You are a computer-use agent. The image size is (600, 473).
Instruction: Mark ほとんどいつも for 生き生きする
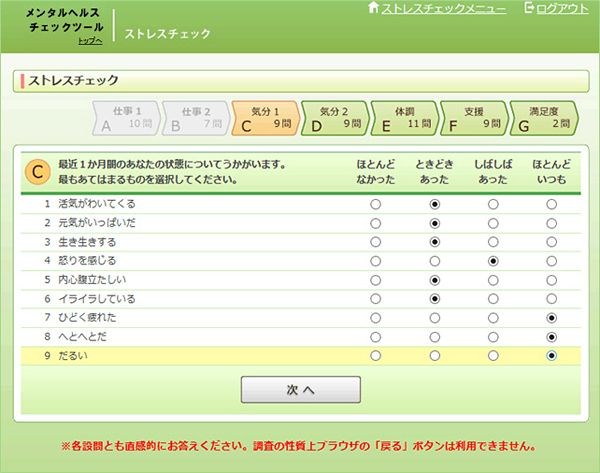point(552,242)
